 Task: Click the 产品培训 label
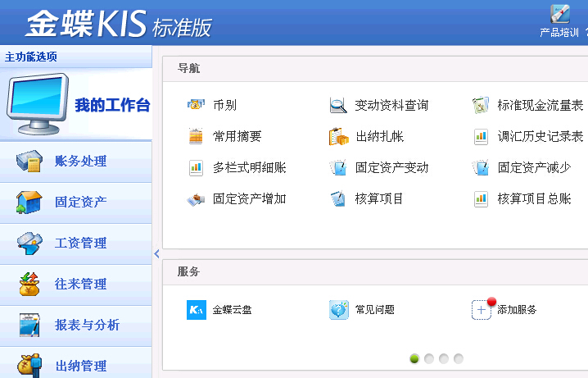[559, 32]
